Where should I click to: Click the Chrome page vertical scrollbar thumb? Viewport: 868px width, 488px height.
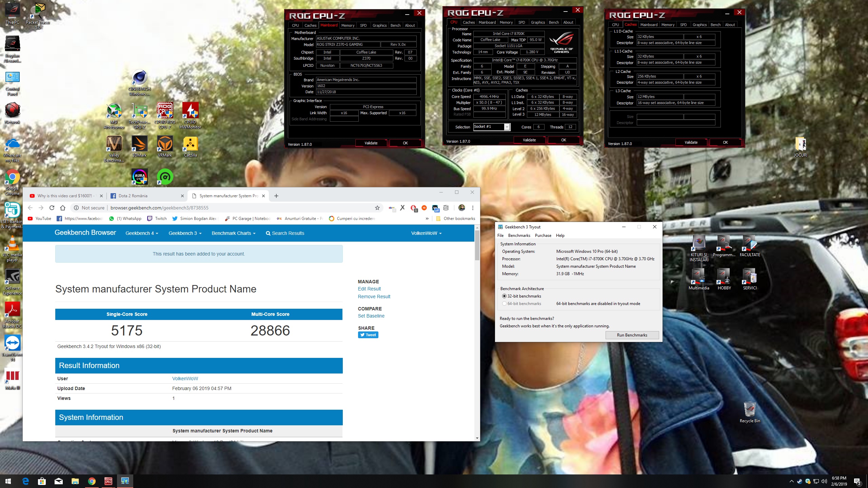(477, 245)
